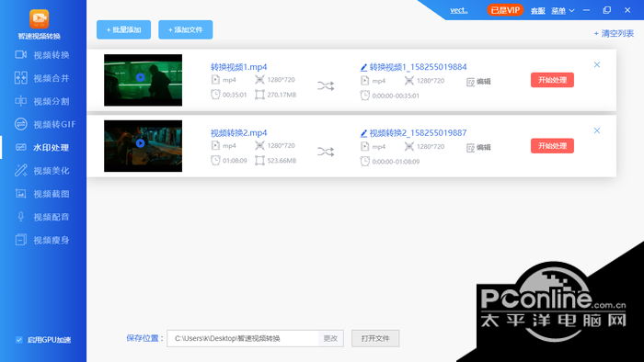Play the 视频转换2.mp4 thumbnail preview
This screenshot has width=644, height=362.
(x=140, y=143)
